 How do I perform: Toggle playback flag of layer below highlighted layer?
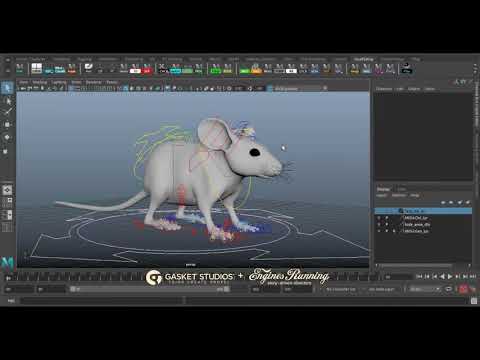point(387,218)
